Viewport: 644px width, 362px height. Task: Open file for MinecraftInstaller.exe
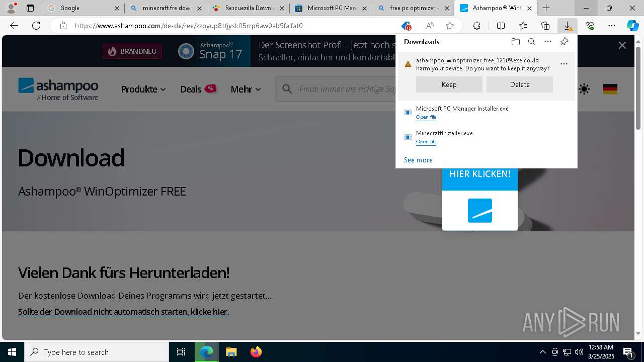(426, 142)
